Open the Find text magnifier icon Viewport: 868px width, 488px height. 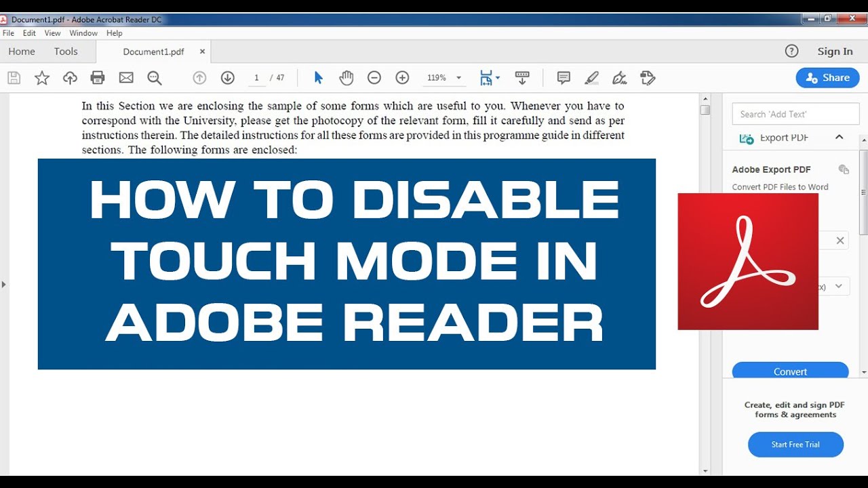155,78
